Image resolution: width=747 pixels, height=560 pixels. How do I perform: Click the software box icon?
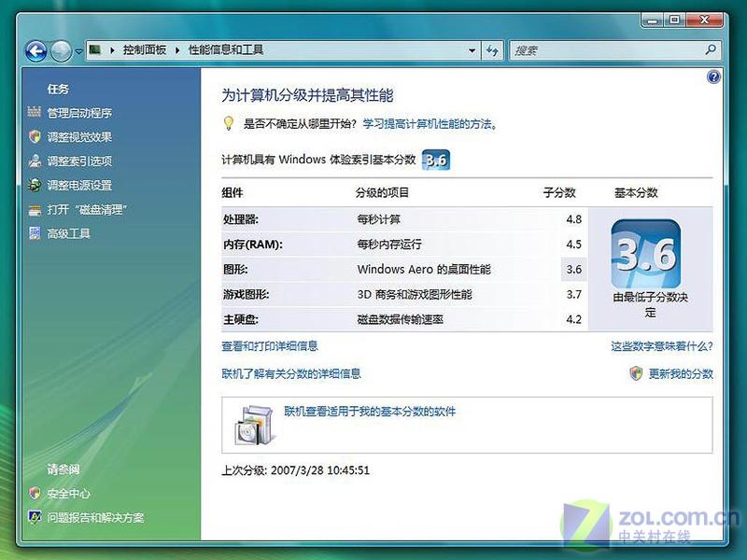(x=255, y=426)
